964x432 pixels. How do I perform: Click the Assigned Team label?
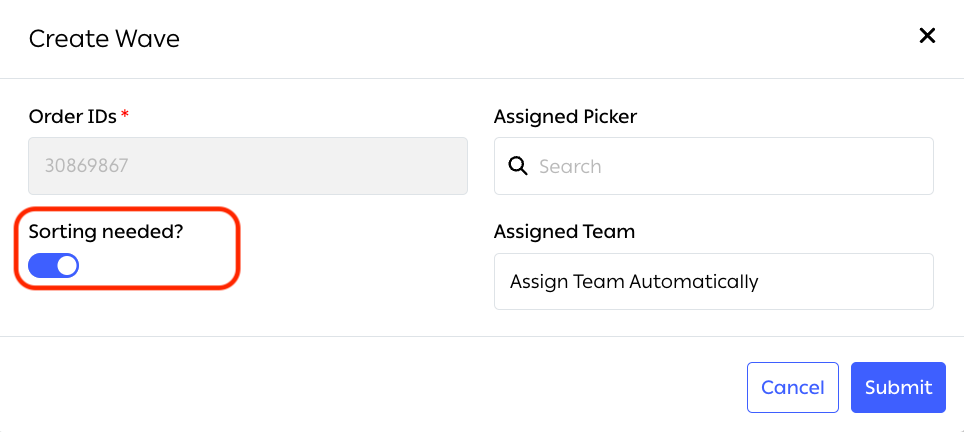coord(564,231)
